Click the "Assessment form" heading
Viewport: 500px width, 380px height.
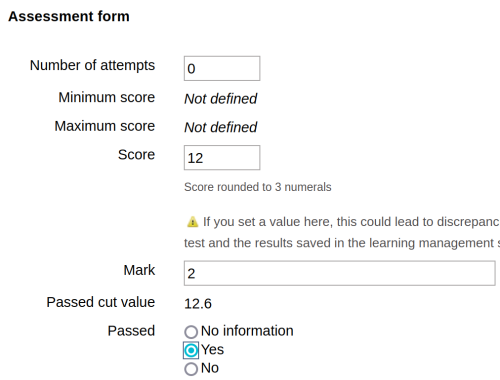69,16
